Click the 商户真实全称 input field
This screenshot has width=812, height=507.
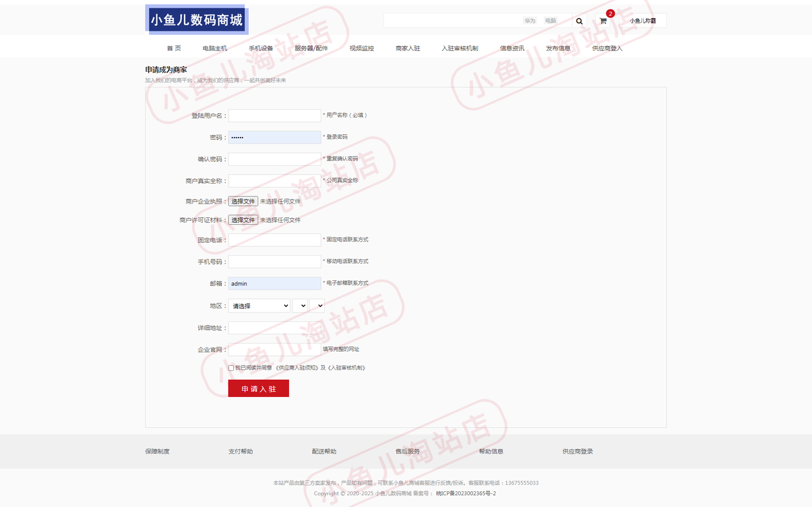click(274, 181)
